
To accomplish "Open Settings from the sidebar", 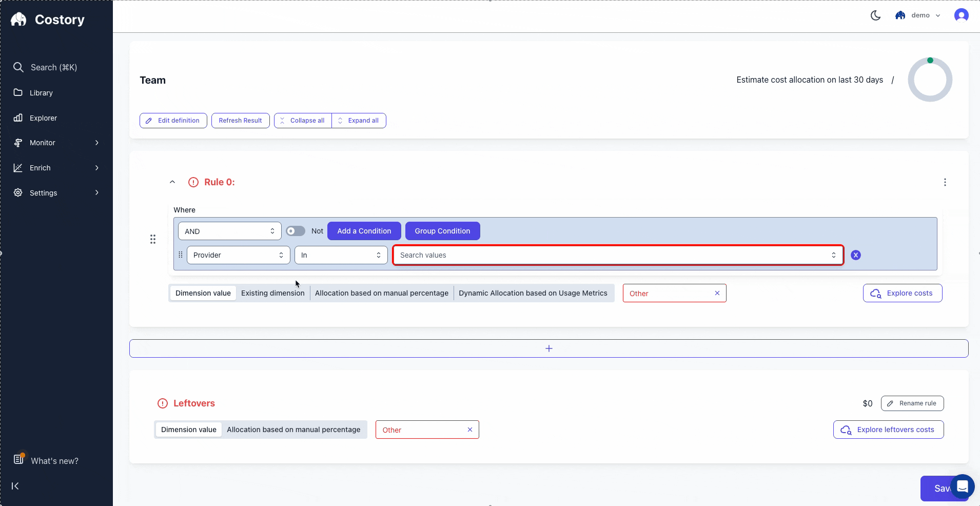I will click(42, 192).
